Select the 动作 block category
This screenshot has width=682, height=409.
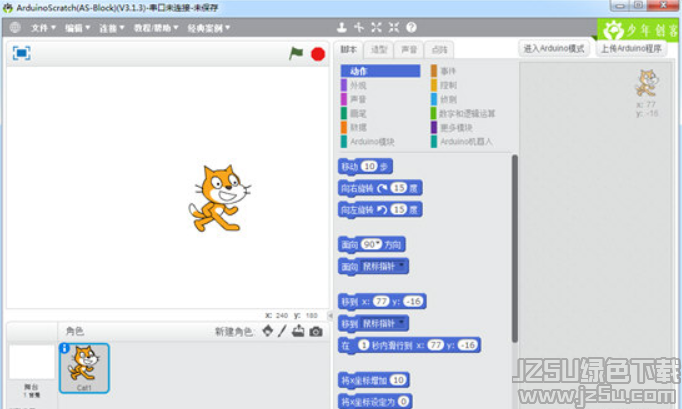[381, 71]
